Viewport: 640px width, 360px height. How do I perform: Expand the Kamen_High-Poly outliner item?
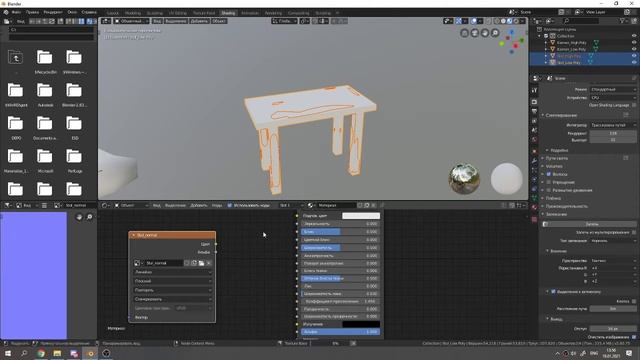(546, 42)
